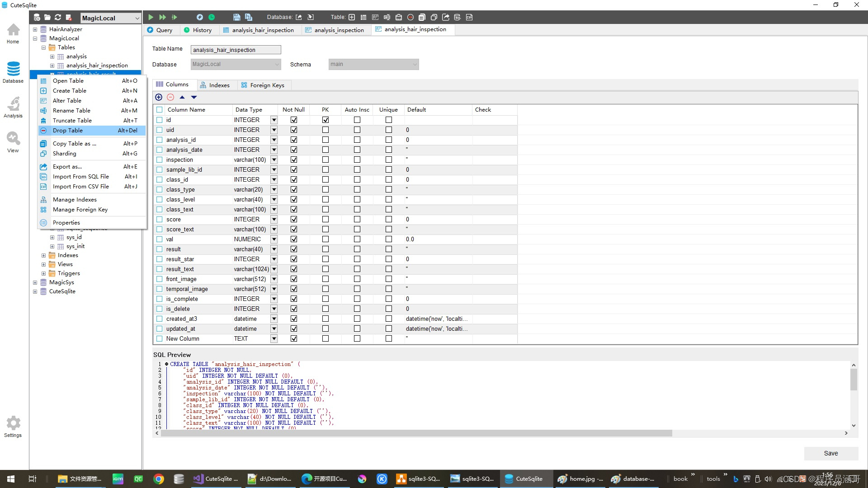
Task: Expand the MagicLocal database tree node
Action: 34,38
